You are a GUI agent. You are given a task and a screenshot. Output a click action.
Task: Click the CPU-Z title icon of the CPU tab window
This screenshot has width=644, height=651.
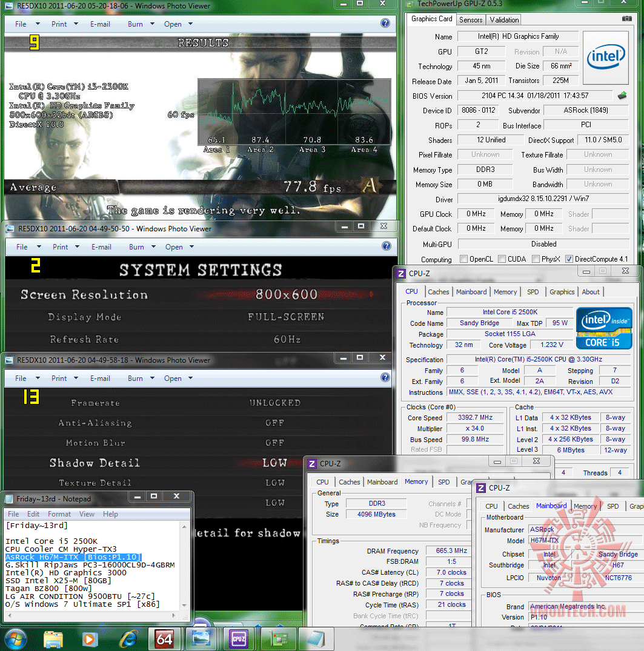[401, 274]
